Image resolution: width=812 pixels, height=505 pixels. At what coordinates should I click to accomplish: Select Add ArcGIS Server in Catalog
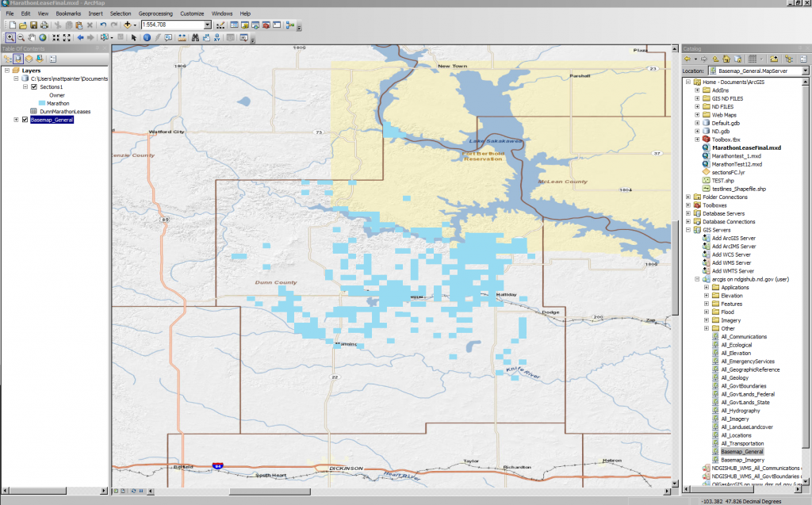click(733, 238)
